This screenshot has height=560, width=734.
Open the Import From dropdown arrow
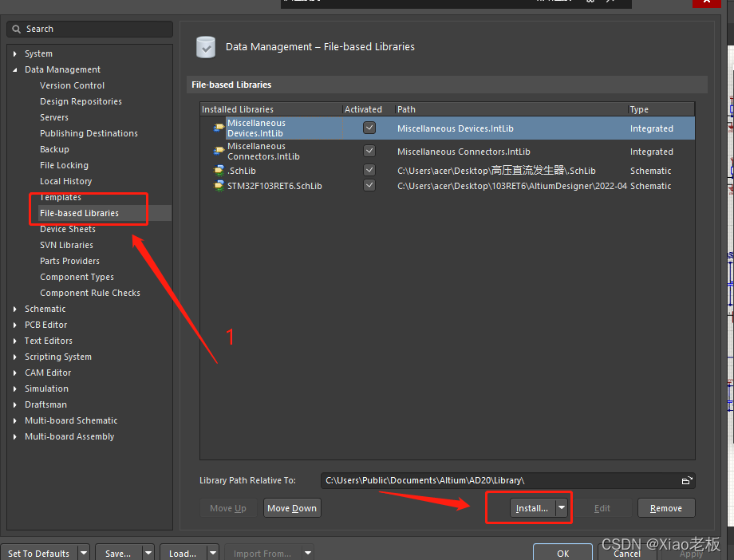[x=308, y=553]
